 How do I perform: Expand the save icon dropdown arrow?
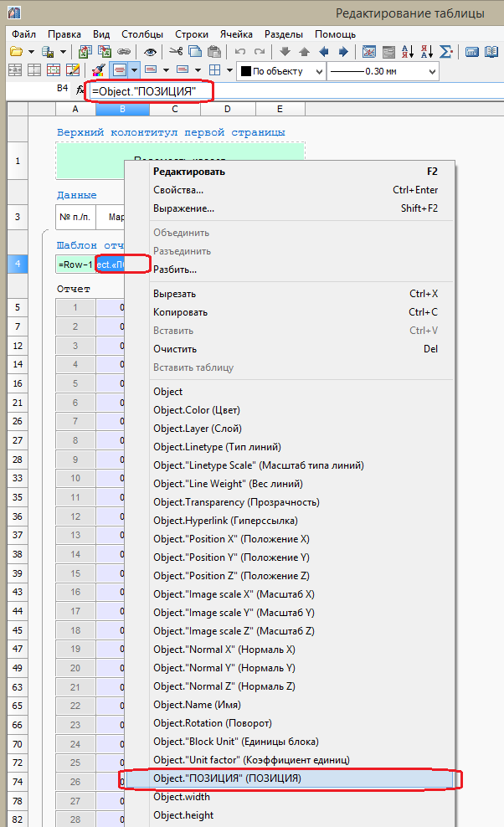[x=63, y=52]
